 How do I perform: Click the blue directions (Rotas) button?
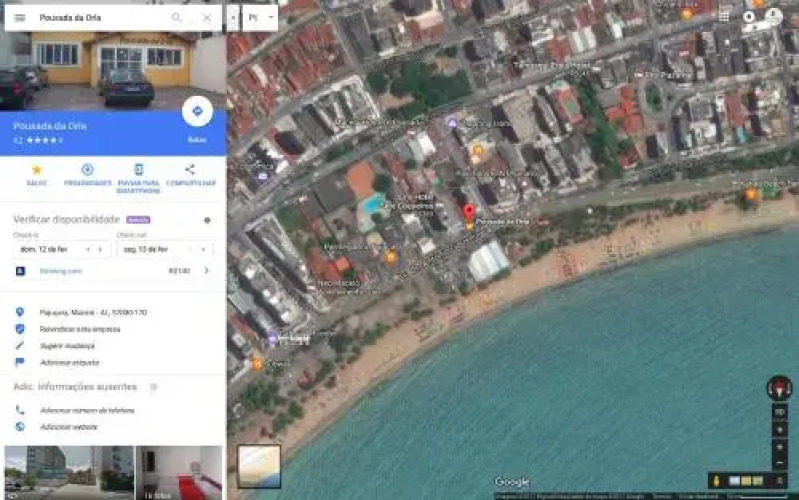coord(197,112)
